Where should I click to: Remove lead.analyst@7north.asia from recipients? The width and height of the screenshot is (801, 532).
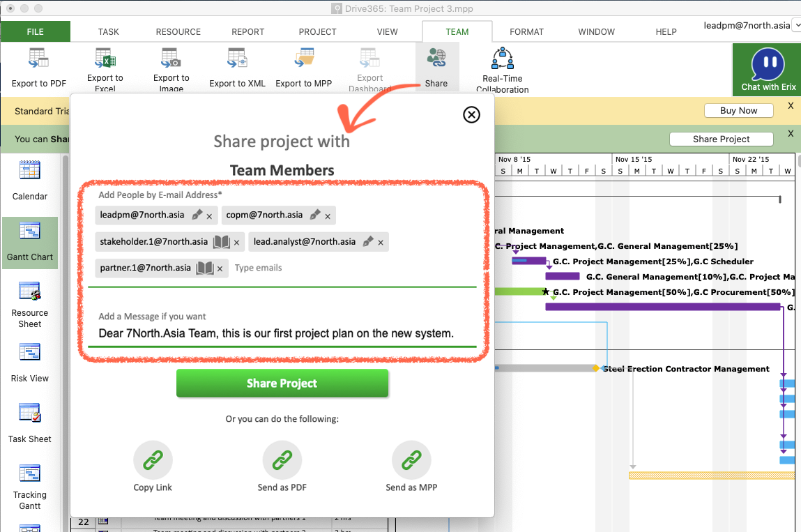click(381, 243)
